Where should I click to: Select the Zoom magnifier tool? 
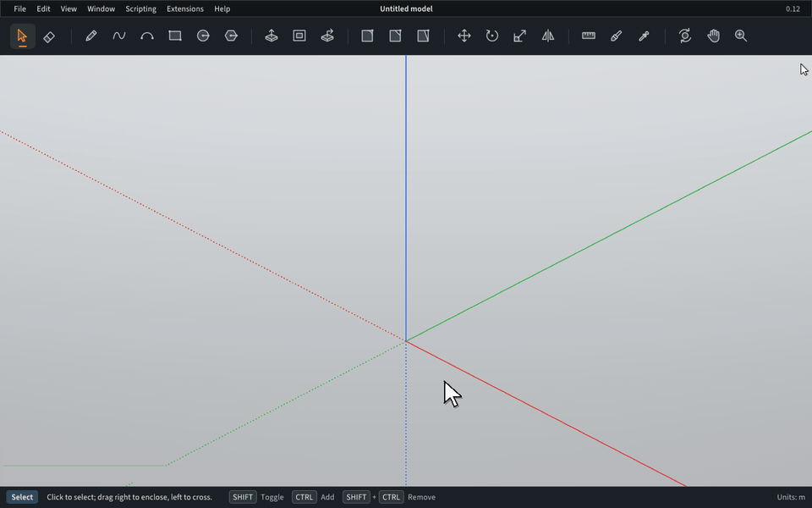coord(741,36)
